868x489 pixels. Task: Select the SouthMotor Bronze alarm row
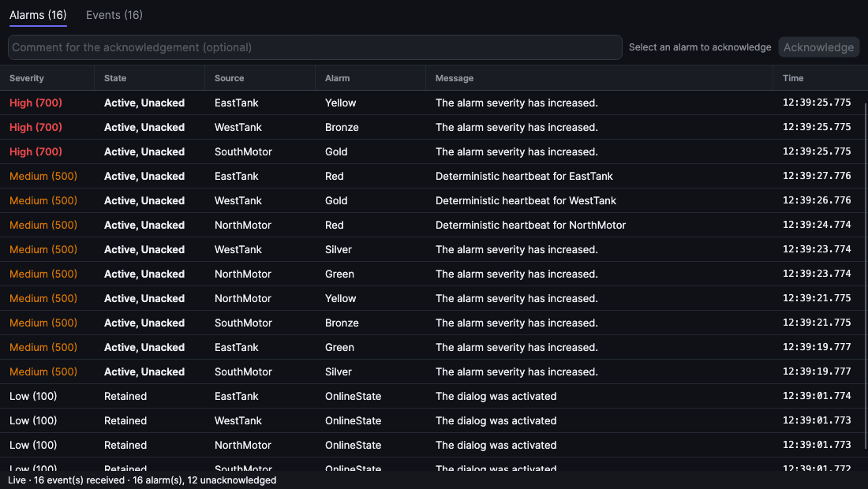432,323
